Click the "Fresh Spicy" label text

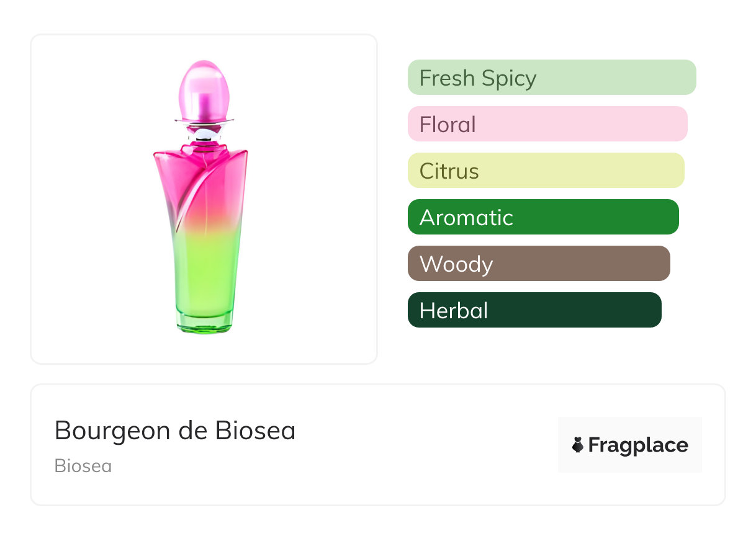point(478,78)
